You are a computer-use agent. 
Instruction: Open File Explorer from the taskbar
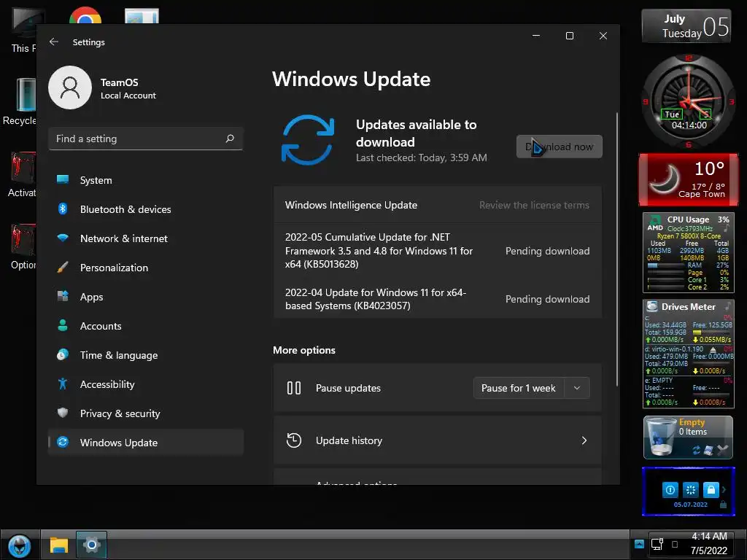[x=59, y=545]
